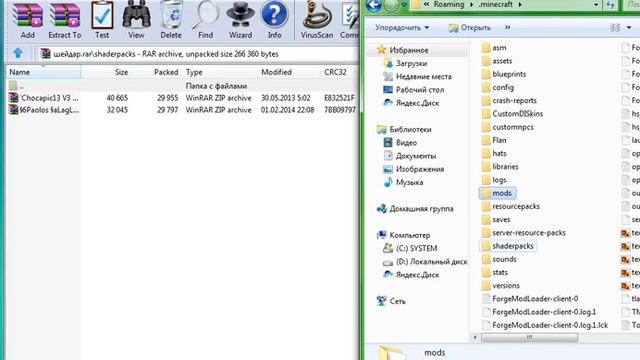The height and width of the screenshot is (360, 640).
Task: Expand the arrow after .minecraft breadcrumb
Action: coord(520,4)
